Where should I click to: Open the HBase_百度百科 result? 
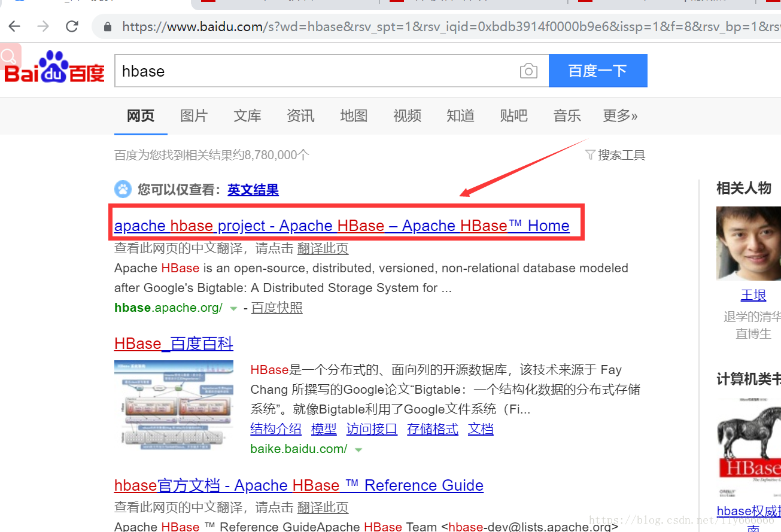click(x=174, y=343)
